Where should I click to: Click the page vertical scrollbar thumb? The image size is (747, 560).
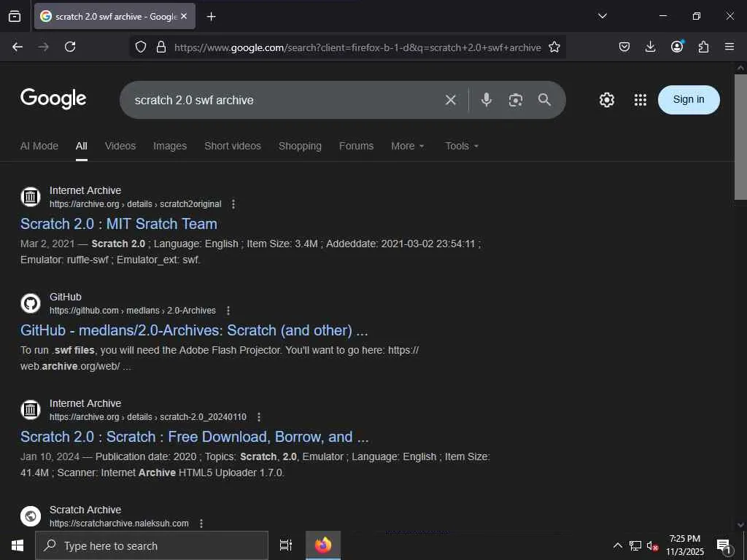pos(740,137)
